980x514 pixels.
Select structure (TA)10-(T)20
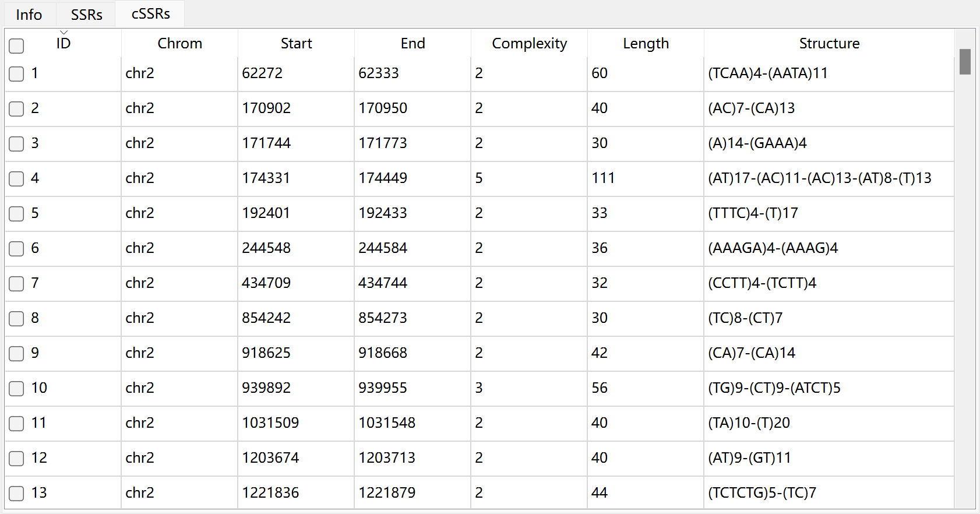(x=829, y=423)
